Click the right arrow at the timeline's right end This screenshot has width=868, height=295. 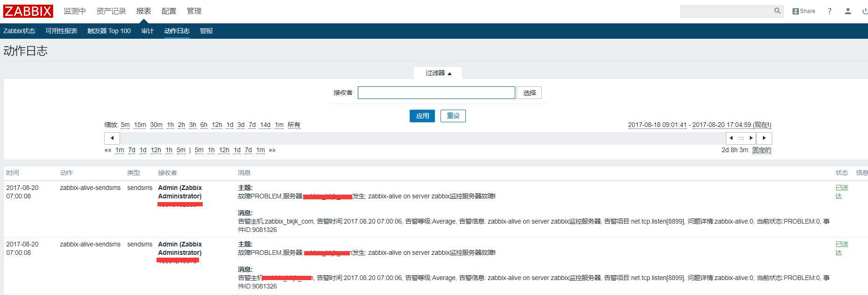point(764,138)
